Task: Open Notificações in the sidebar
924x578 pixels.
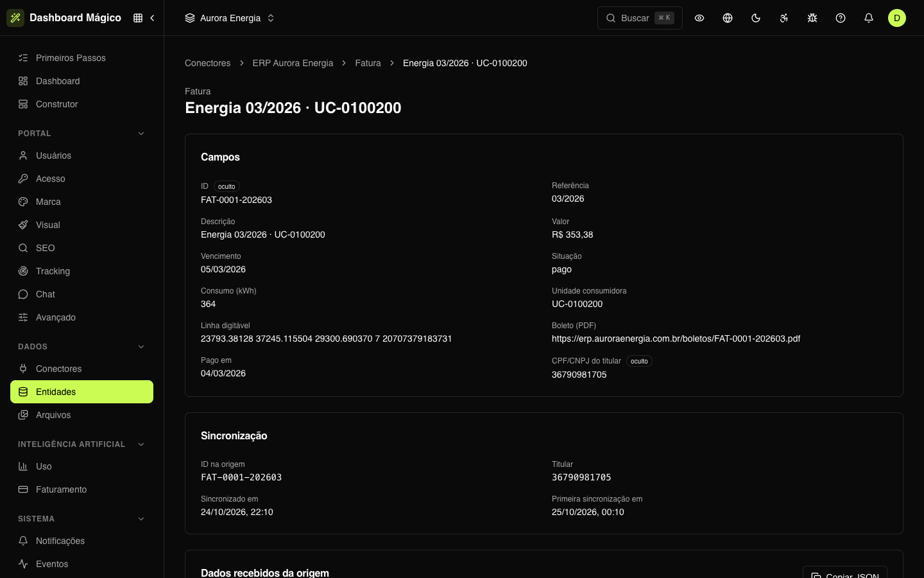Action: (81, 541)
